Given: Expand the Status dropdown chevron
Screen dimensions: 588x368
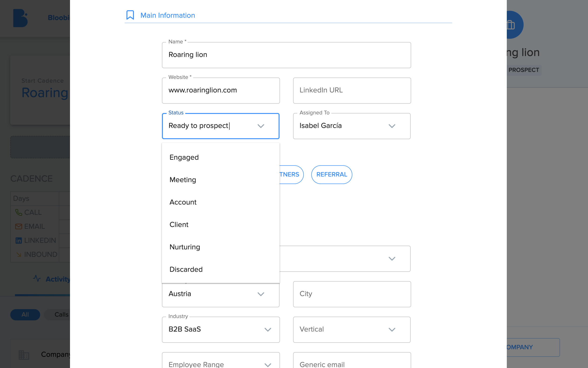Looking at the screenshot, I should (261, 126).
